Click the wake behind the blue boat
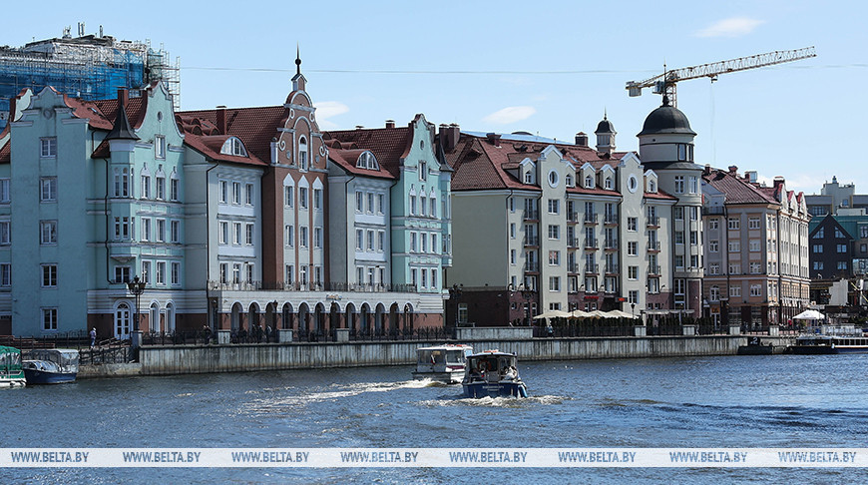 pos(329,394)
